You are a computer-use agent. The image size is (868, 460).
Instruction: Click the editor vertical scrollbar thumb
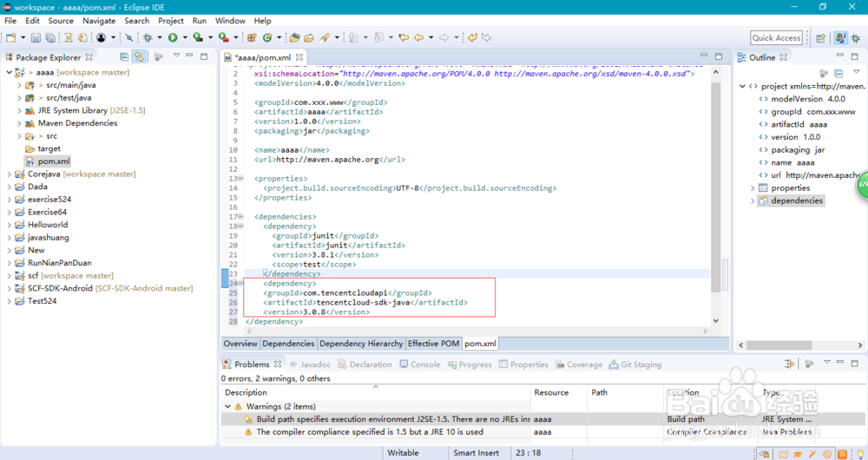point(716,187)
